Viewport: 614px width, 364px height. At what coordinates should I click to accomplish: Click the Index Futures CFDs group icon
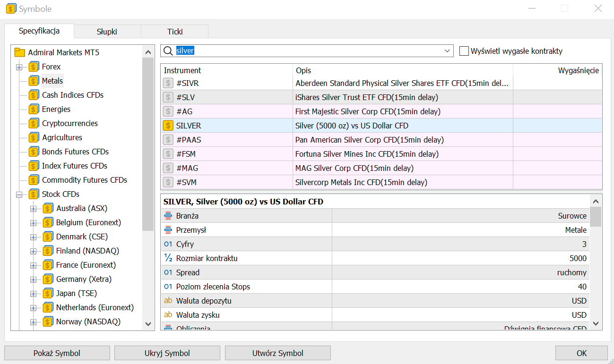tap(34, 166)
